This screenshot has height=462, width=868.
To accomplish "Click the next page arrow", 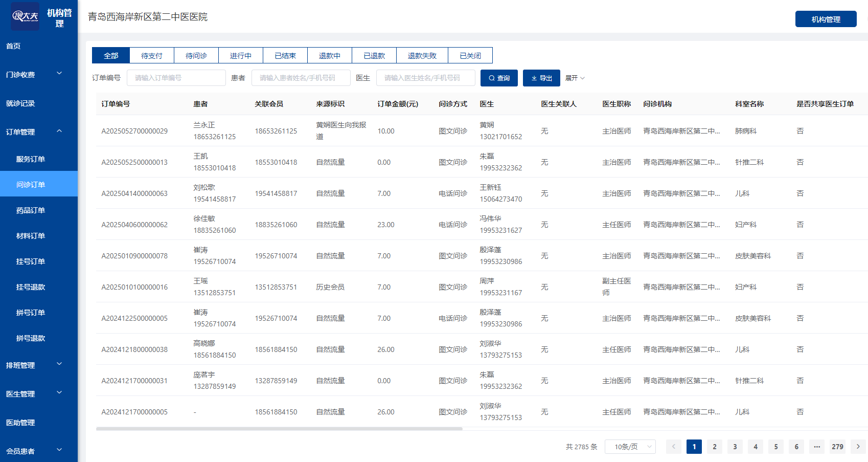I will click(858, 447).
